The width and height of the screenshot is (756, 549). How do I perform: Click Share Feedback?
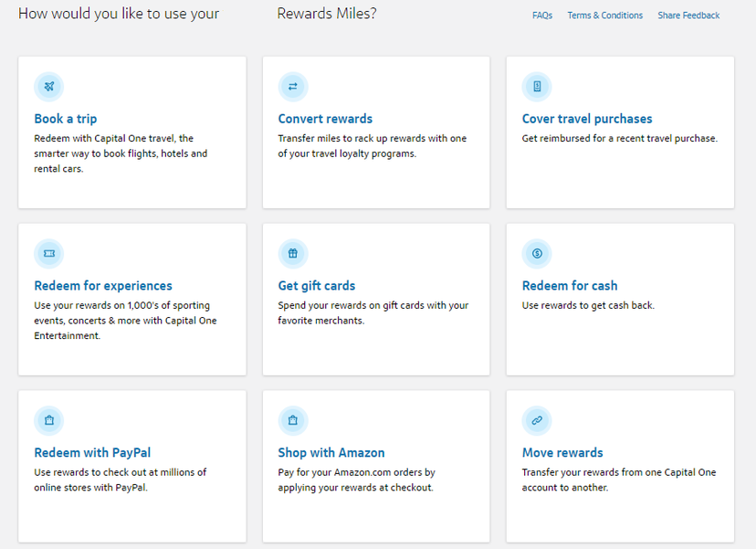click(x=688, y=16)
